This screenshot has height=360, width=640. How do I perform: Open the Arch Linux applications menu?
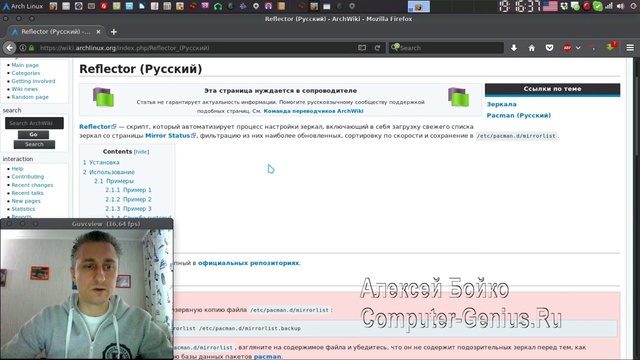(x=23, y=6)
